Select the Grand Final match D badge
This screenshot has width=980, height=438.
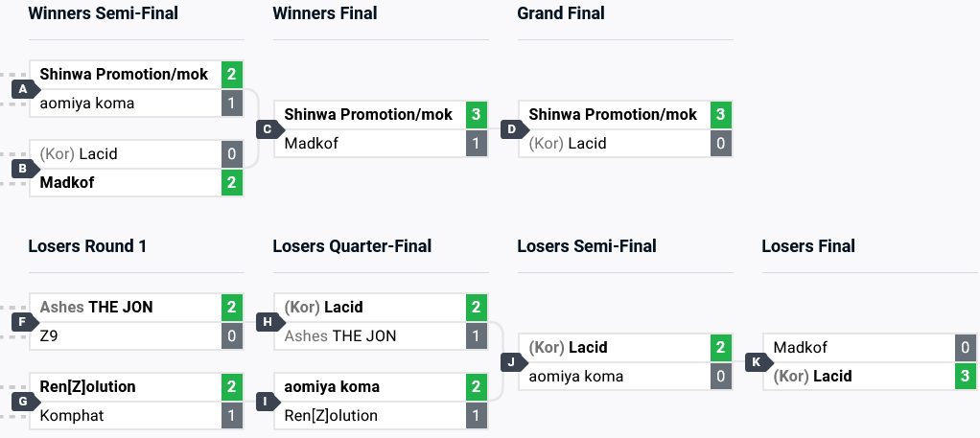pos(513,128)
